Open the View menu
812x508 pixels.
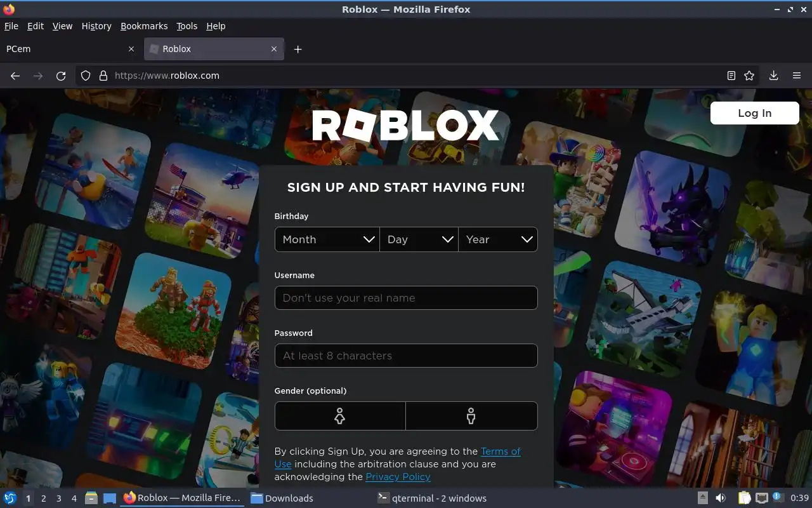(62, 26)
